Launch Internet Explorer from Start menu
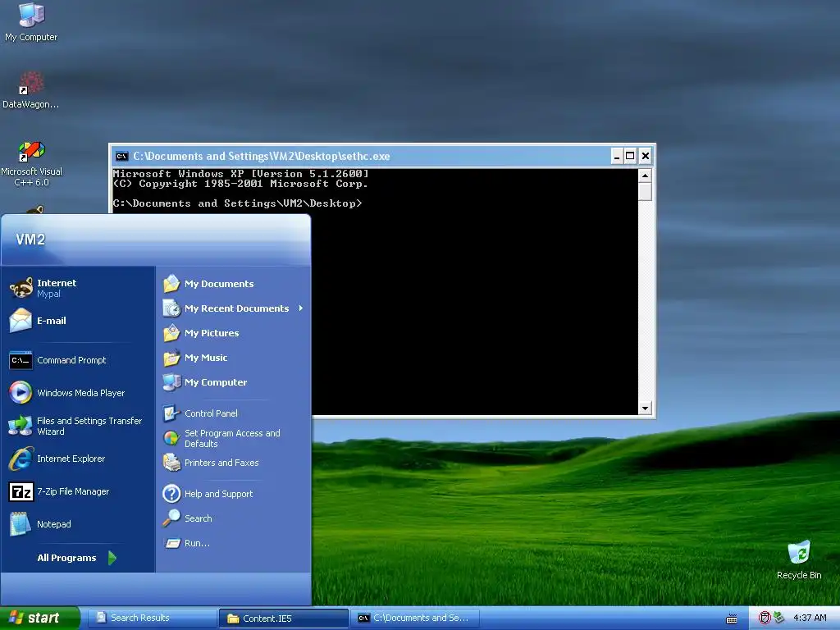840x630 pixels. click(x=78, y=459)
